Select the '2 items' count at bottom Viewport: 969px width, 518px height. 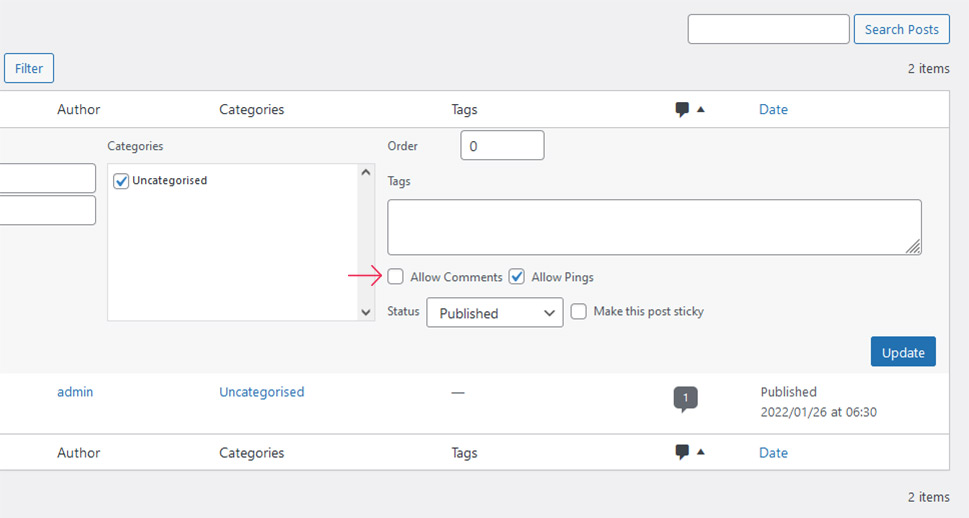click(x=928, y=497)
